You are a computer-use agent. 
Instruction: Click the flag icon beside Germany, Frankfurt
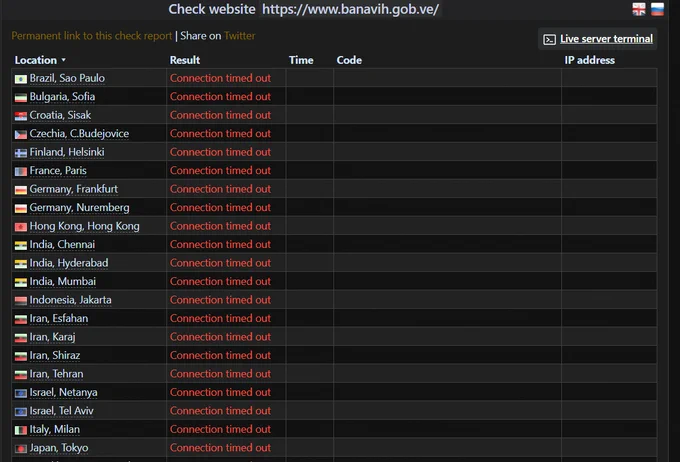pos(21,190)
